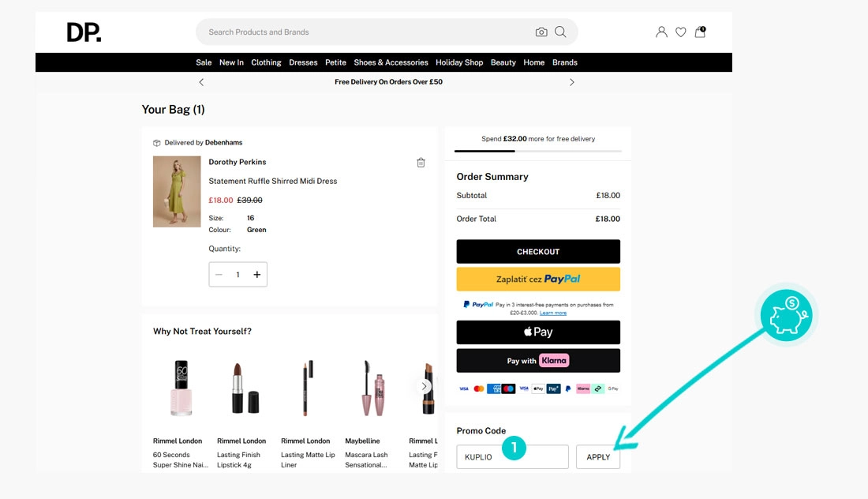Open the Dresses menu
Image resolution: width=868 pixels, height=499 pixels.
303,62
